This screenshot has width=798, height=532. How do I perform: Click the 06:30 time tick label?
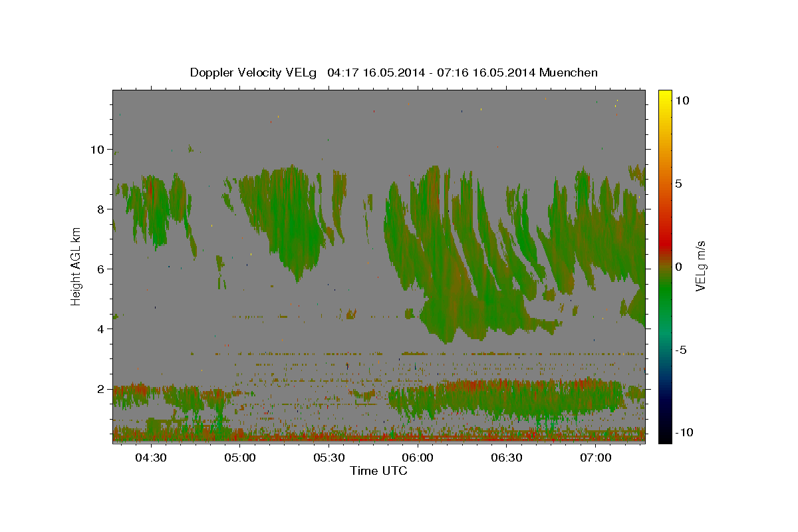click(x=507, y=458)
